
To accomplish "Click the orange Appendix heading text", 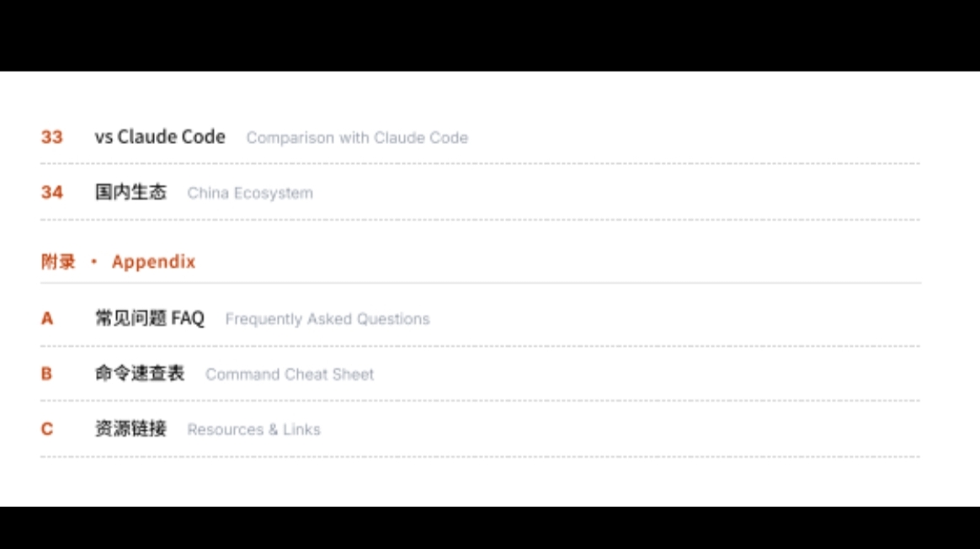I will pyautogui.click(x=153, y=262).
